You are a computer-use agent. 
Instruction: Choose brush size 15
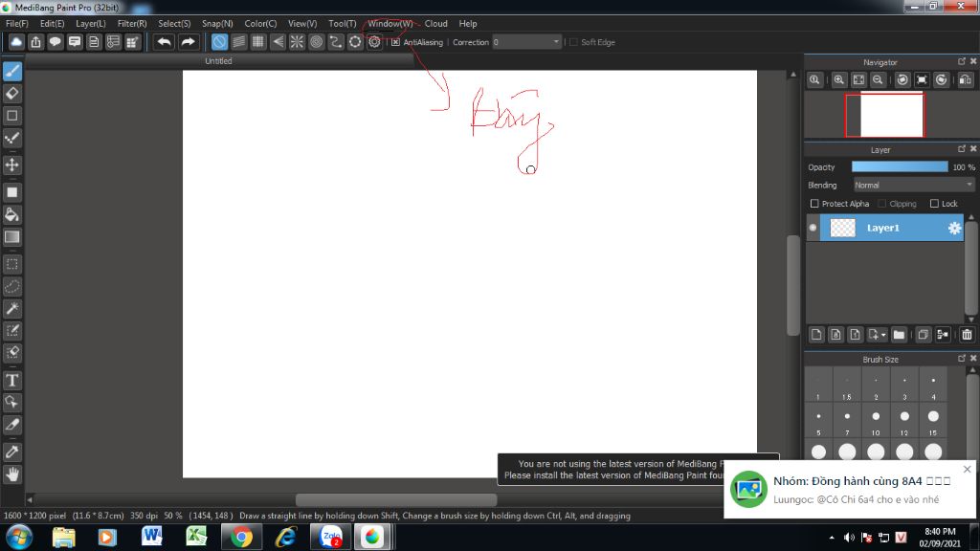933,421
